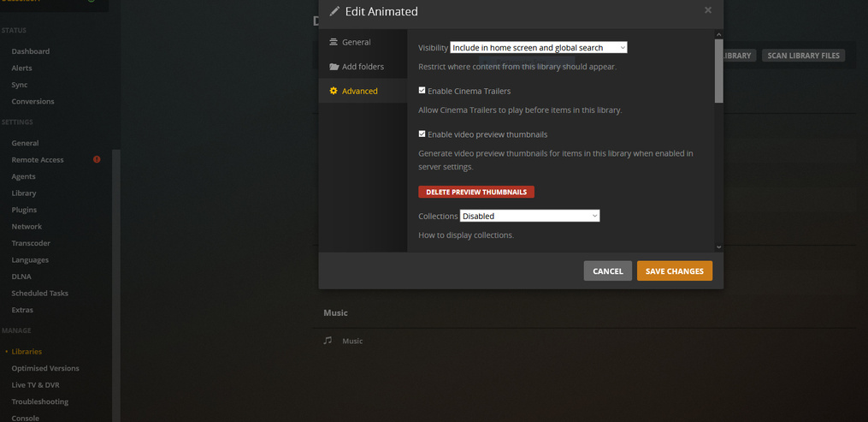
Task: Click the Remote Access red alert icon
Action: coord(97,159)
